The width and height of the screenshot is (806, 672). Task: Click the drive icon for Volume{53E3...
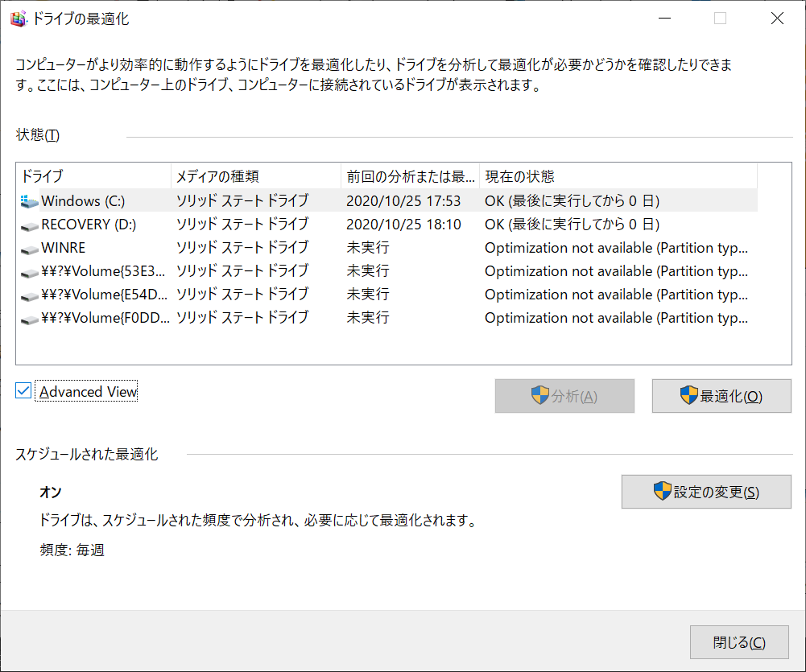pos(29,272)
